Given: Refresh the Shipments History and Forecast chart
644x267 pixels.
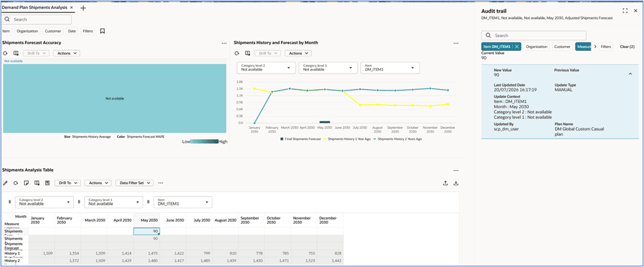Looking at the screenshot, I should [236, 54].
